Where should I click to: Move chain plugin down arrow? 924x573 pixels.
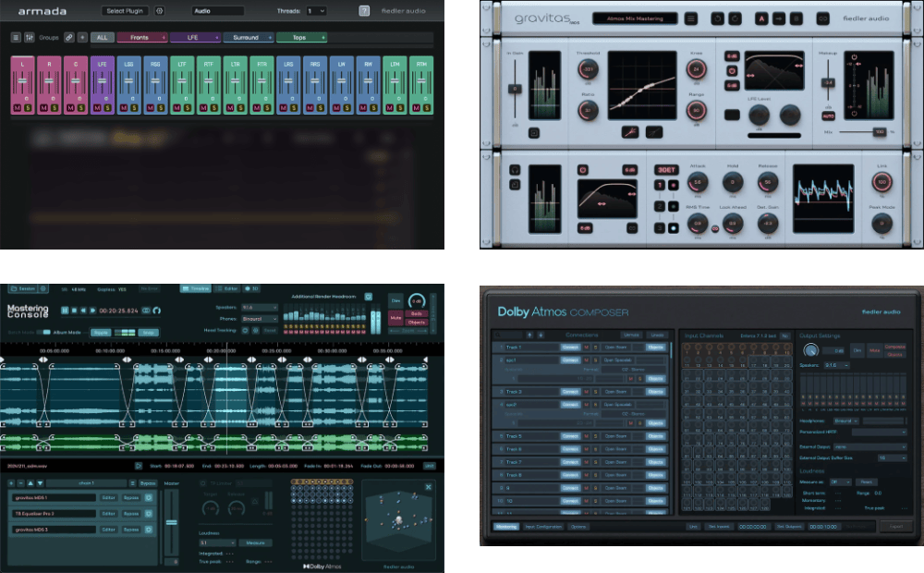tap(40, 483)
